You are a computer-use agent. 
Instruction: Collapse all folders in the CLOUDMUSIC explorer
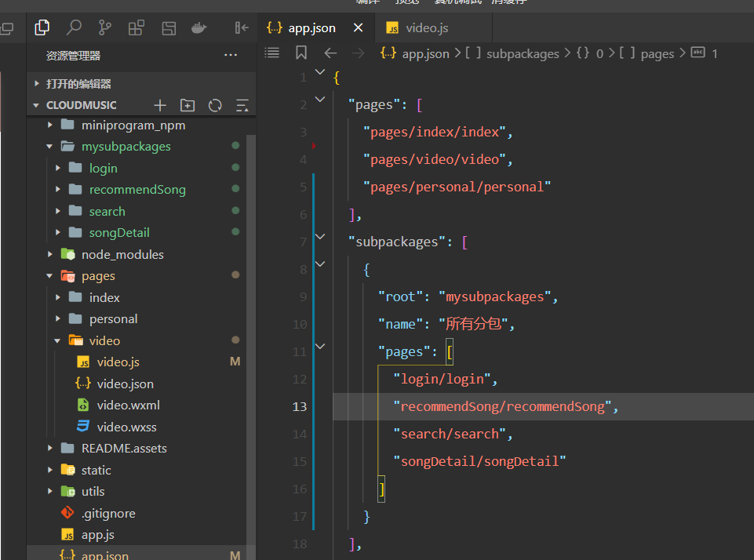click(242, 105)
